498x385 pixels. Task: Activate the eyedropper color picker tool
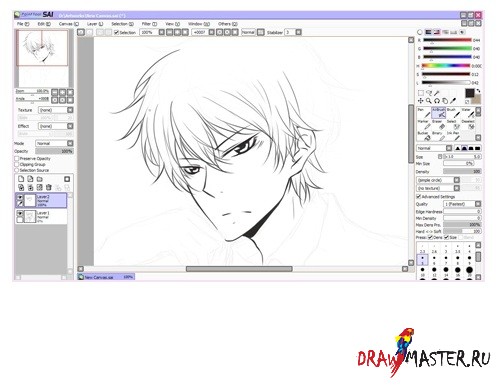coord(453,101)
